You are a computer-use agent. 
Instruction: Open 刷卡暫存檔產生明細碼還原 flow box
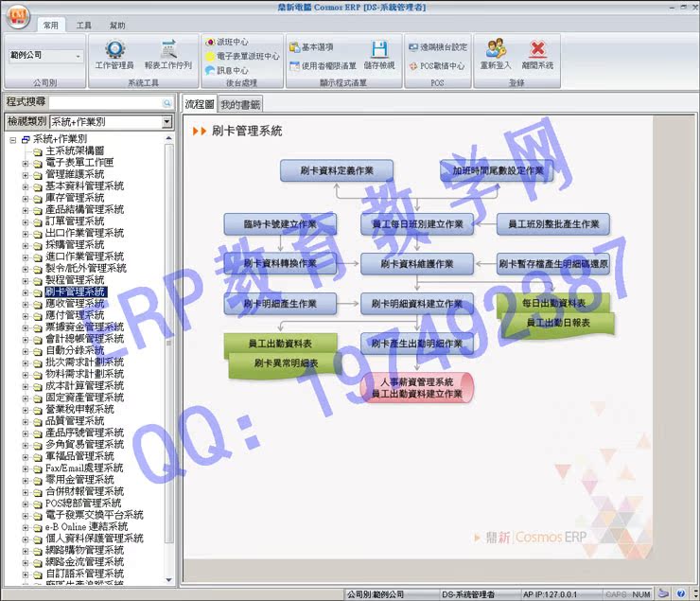pyautogui.click(x=553, y=264)
